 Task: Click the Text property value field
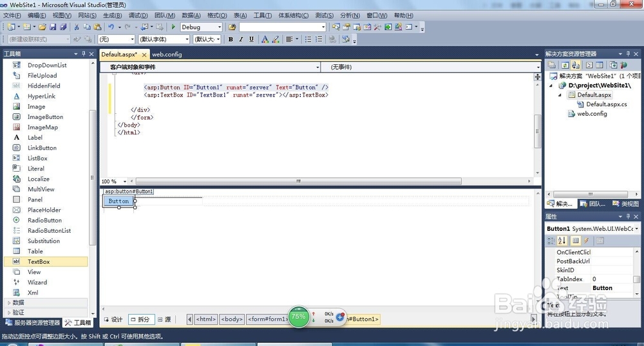[612, 287]
